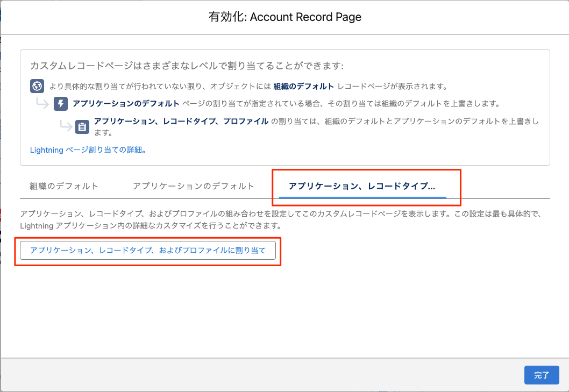Click the clipboard record type icon

point(82,127)
